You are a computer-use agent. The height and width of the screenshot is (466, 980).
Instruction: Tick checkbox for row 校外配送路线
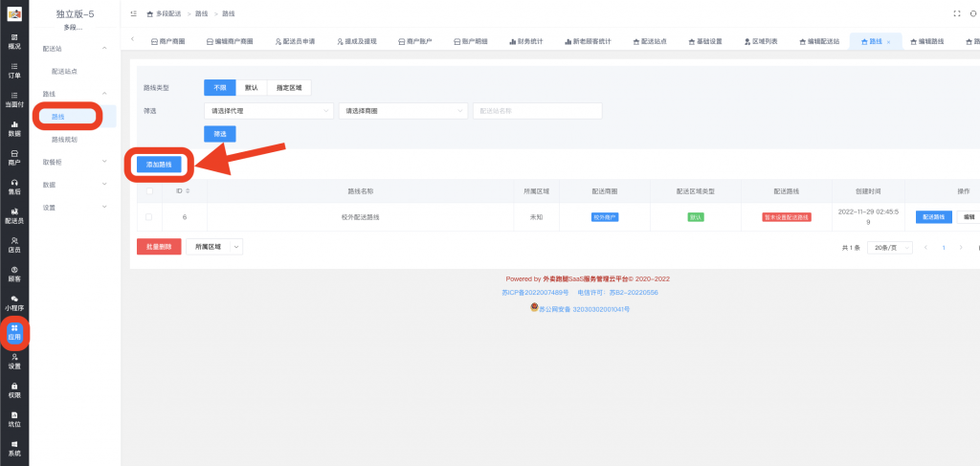point(148,217)
